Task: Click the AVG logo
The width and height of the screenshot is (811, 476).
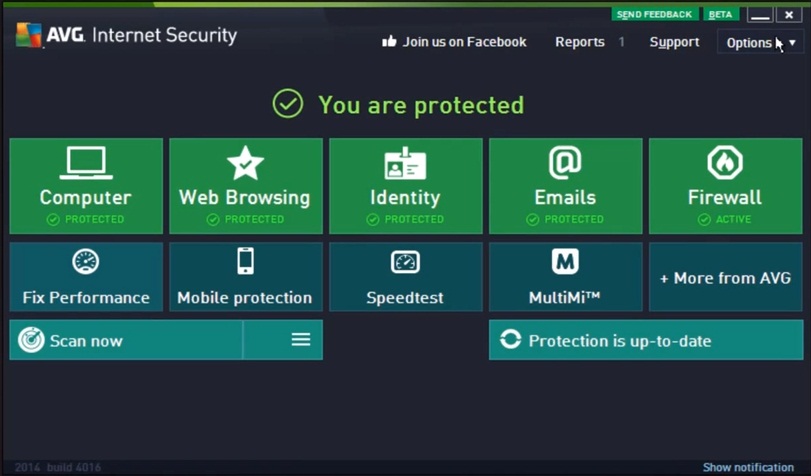Action: 29,35
